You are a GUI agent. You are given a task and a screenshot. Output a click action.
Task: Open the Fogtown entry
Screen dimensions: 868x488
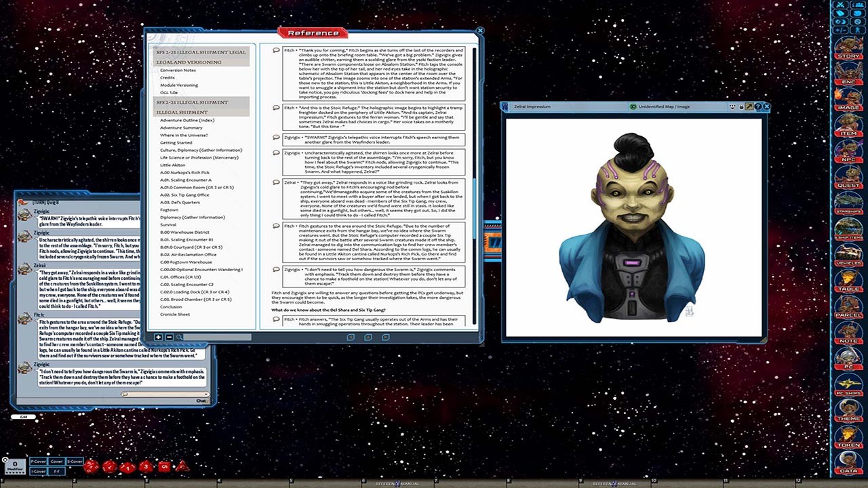[169, 209]
